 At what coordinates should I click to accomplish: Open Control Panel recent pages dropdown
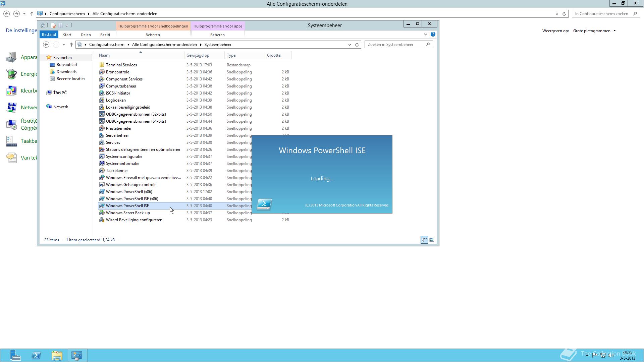click(x=24, y=14)
